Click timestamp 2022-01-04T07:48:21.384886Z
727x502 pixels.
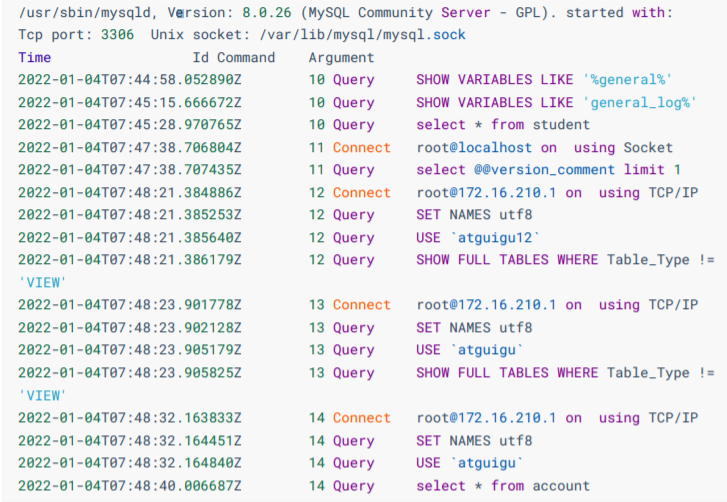[130, 192]
